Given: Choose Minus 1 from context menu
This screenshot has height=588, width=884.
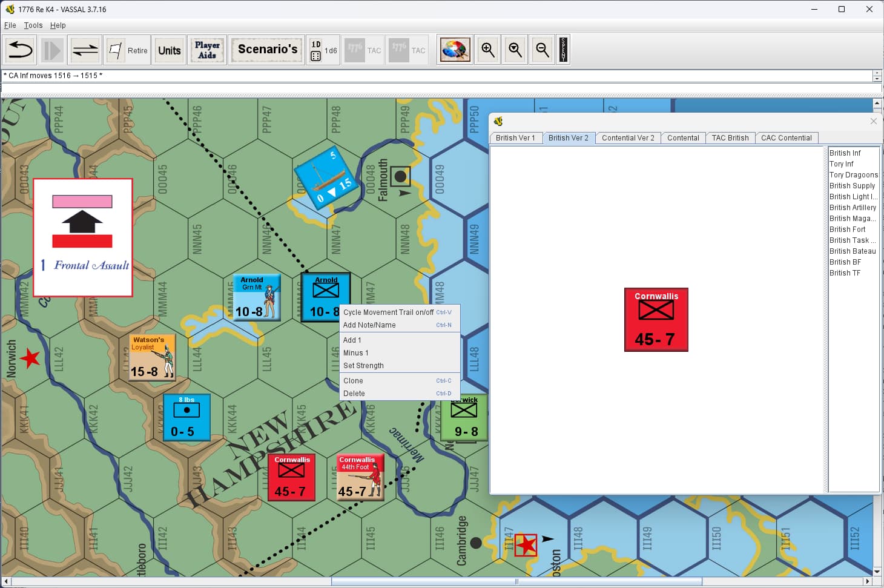Looking at the screenshot, I should 400,353.
